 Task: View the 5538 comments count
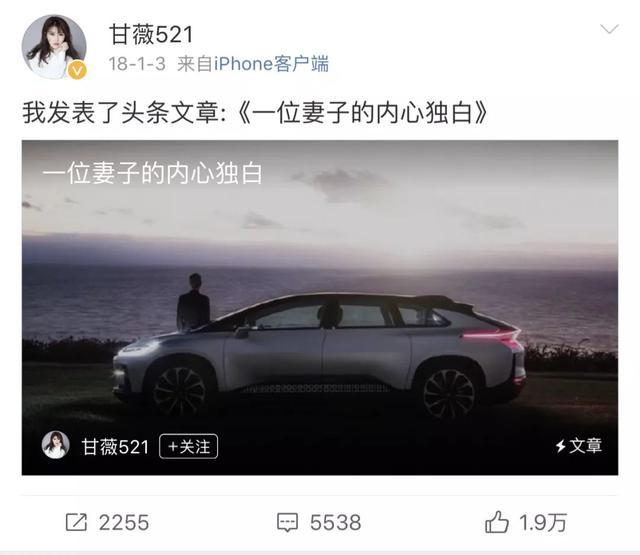pyautogui.click(x=336, y=523)
